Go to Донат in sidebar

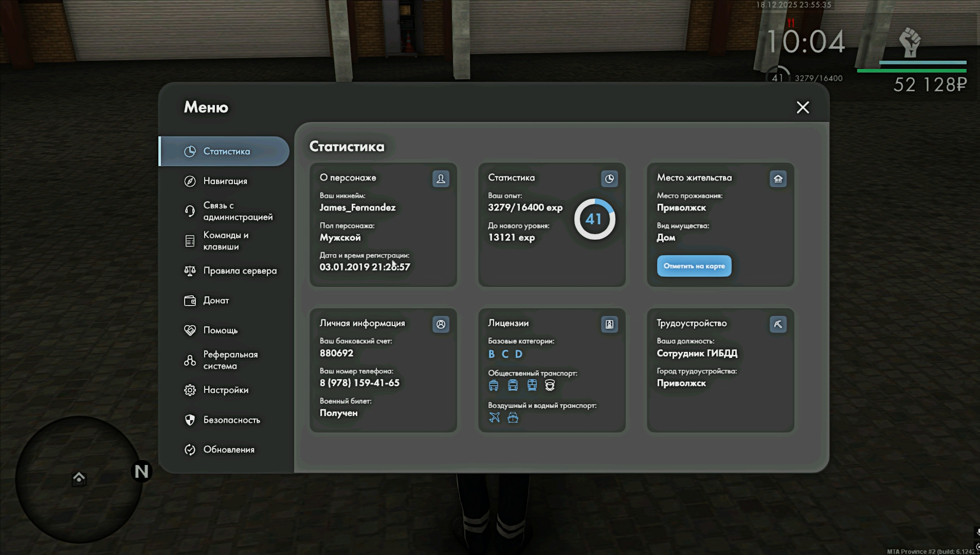(216, 300)
